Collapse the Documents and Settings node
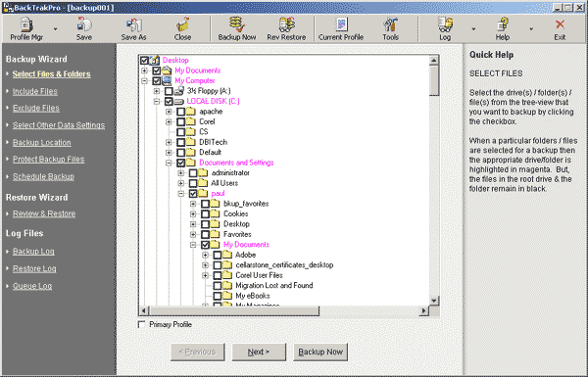The height and width of the screenshot is (377, 588). [169, 163]
